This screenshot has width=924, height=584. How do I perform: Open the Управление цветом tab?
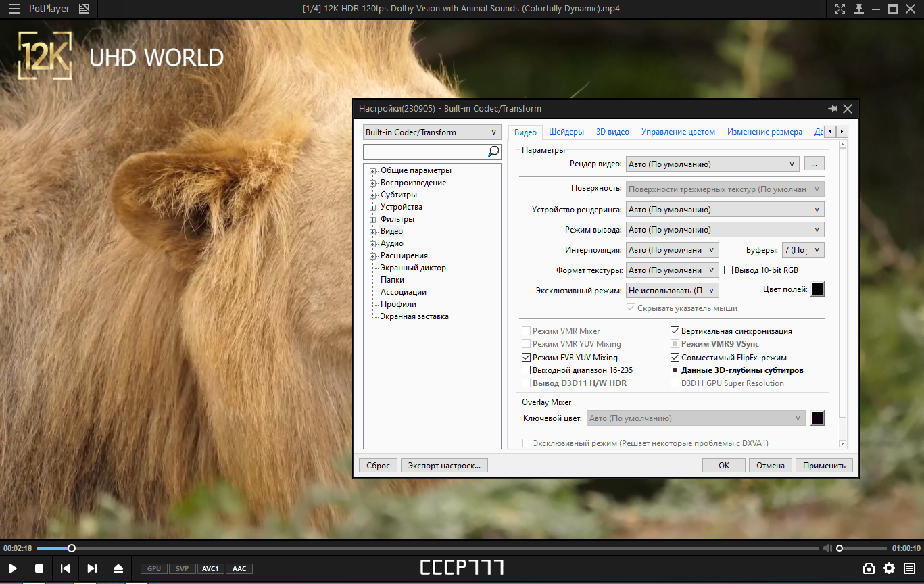(678, 132)
